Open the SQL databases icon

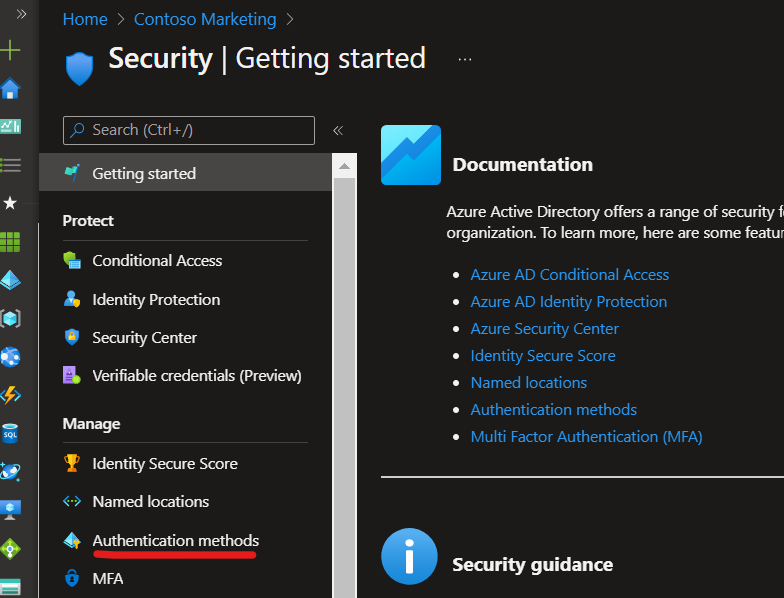(x=10, y=434)
